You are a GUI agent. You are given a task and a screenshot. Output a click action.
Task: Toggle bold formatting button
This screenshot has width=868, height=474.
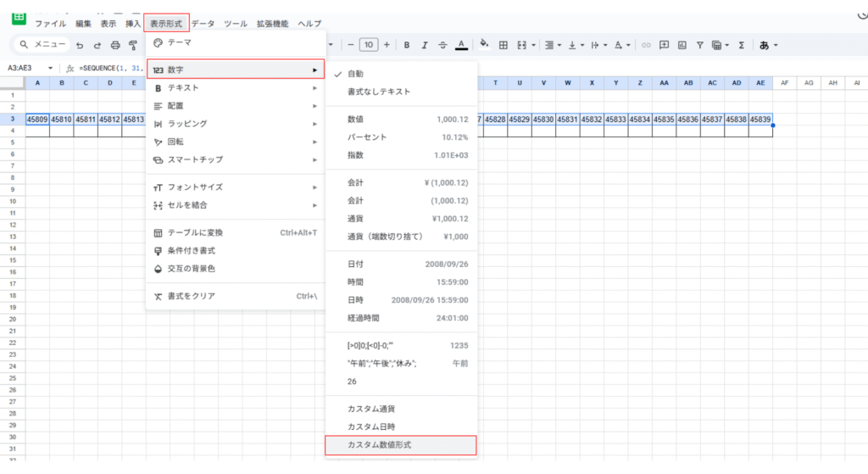coord(407,45)
